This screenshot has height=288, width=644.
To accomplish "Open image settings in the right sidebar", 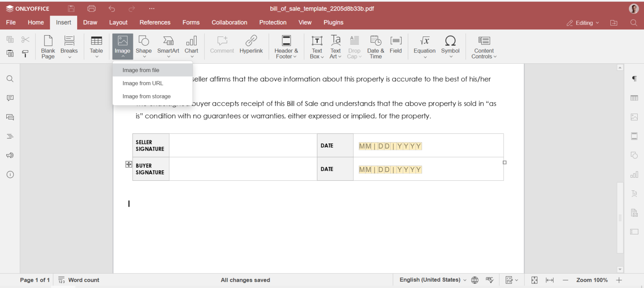I will (634, 117).
